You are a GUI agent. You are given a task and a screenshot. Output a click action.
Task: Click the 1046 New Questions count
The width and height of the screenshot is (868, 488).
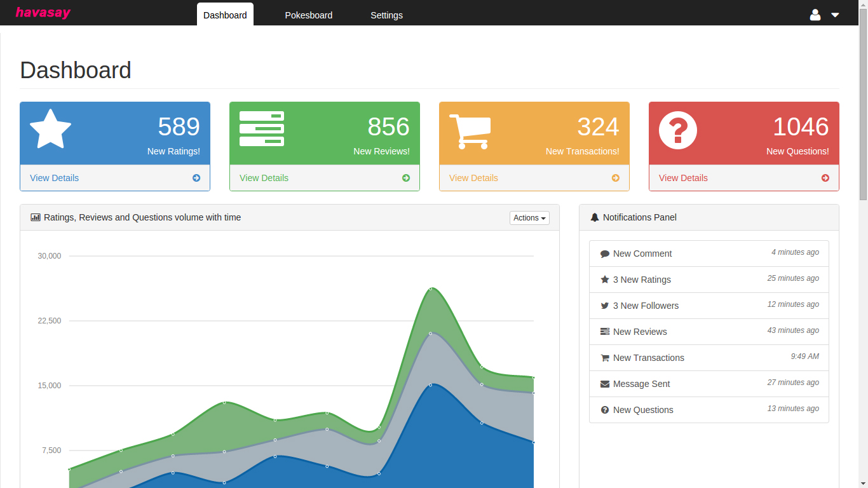click(801, 126)
